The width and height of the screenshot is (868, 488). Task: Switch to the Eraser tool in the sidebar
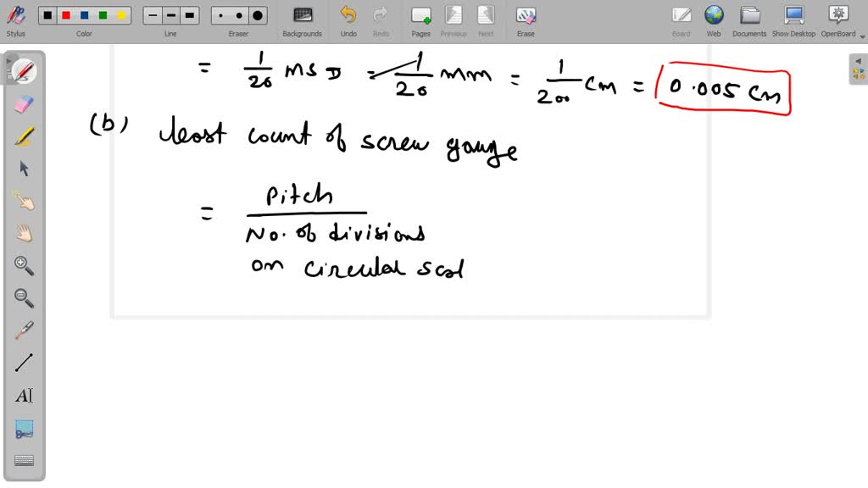23,103
